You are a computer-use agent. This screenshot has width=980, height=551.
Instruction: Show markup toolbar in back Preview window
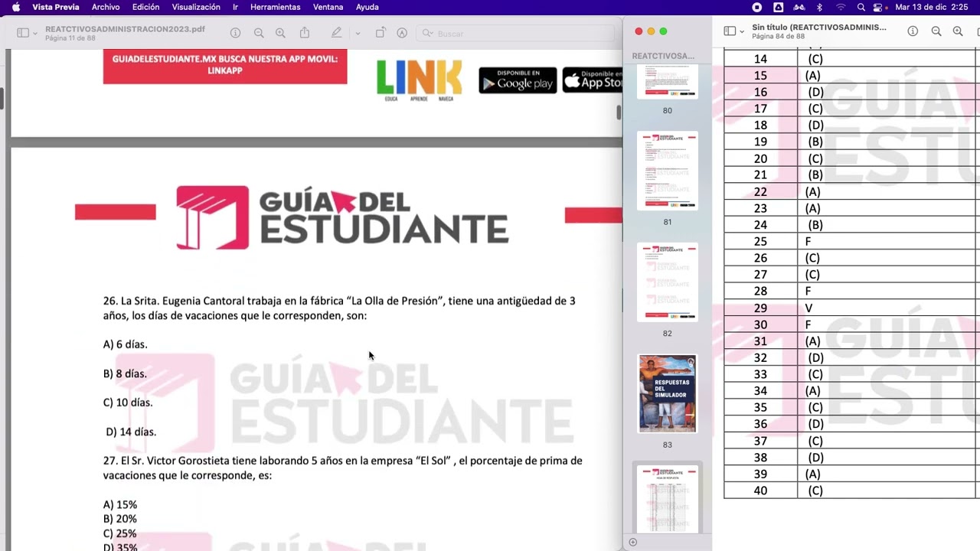[402, 33]
